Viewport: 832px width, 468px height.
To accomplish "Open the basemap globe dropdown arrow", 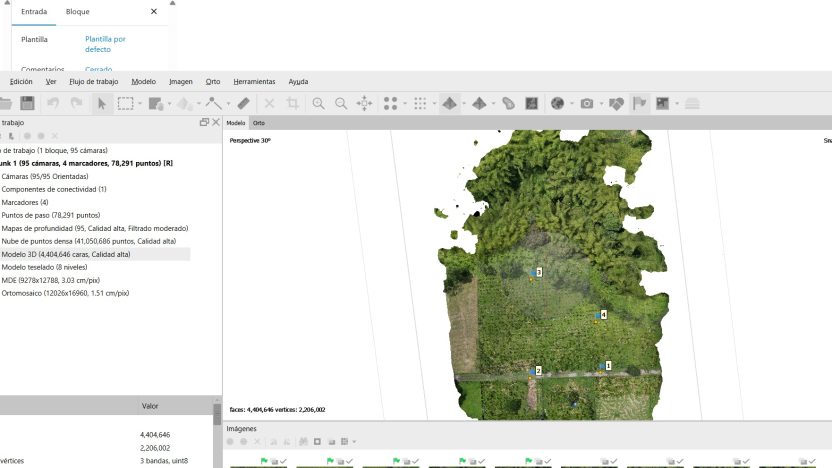I will coord(571,103).
